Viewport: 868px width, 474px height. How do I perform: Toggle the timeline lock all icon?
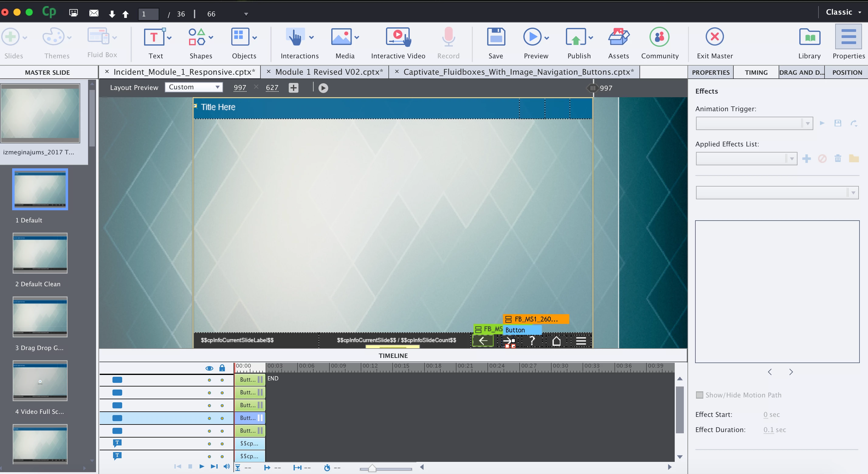click(222, 368)
